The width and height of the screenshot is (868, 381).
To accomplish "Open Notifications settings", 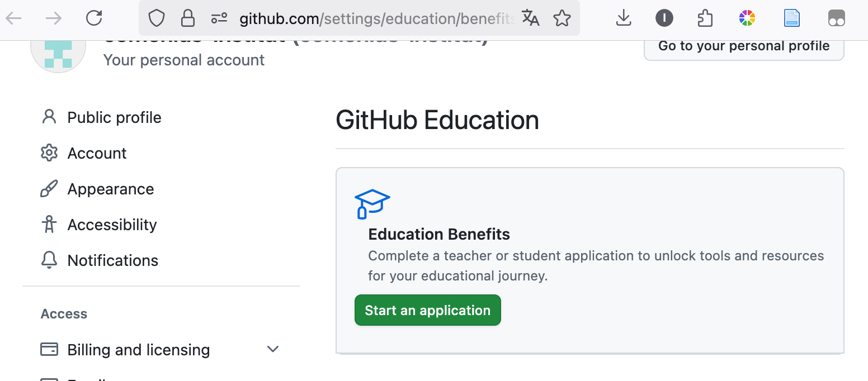I will tap(112, 260).
